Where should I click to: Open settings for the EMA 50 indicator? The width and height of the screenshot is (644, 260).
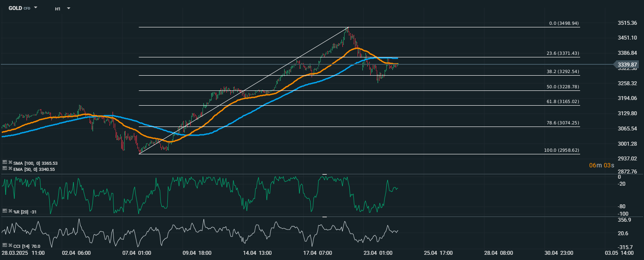(x=4, y=168)
